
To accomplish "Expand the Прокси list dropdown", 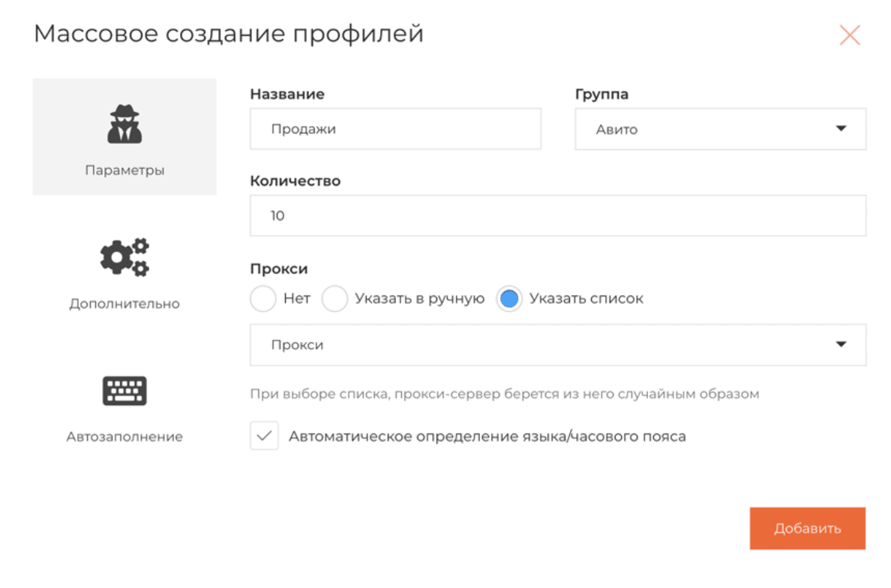I will tap(540, 345).
